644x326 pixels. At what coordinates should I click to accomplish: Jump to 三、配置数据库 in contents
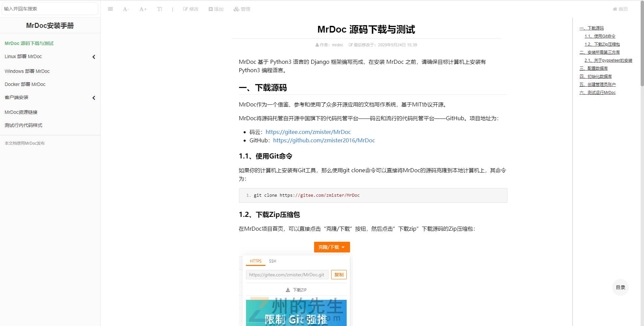(593, 68)
